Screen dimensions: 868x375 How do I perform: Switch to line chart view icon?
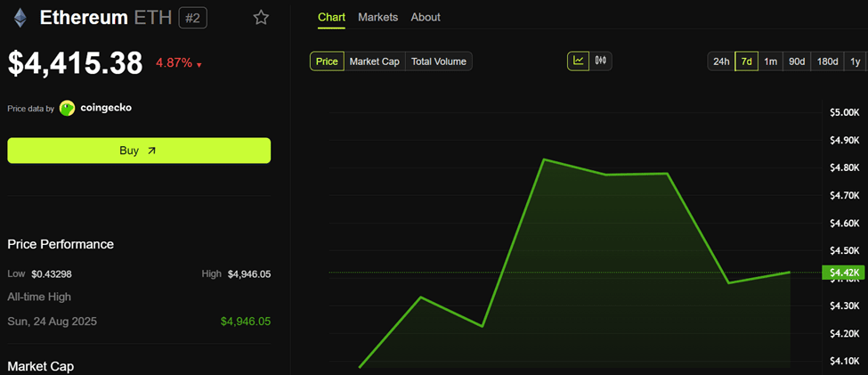coord(579,61)
